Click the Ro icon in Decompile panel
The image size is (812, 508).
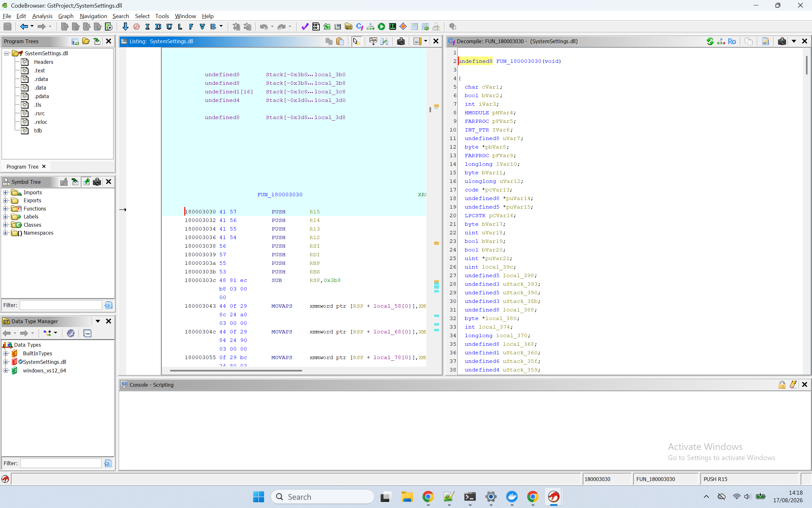point(732,41)
